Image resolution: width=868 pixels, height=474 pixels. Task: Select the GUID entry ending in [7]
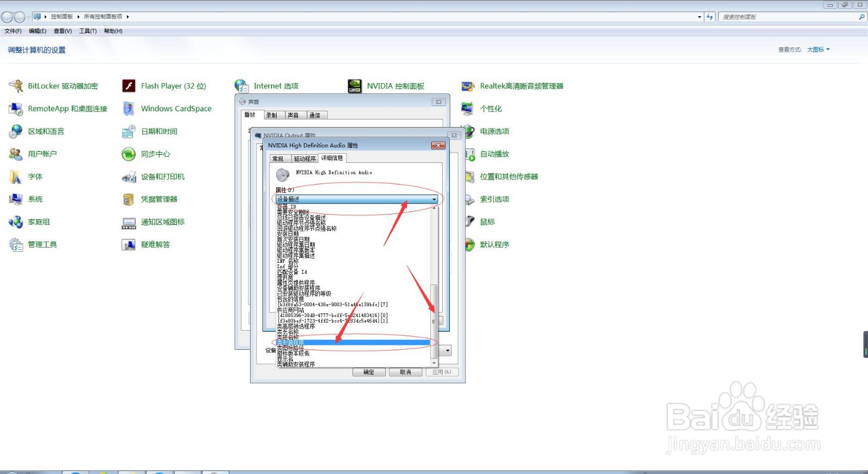click(353, 305)
